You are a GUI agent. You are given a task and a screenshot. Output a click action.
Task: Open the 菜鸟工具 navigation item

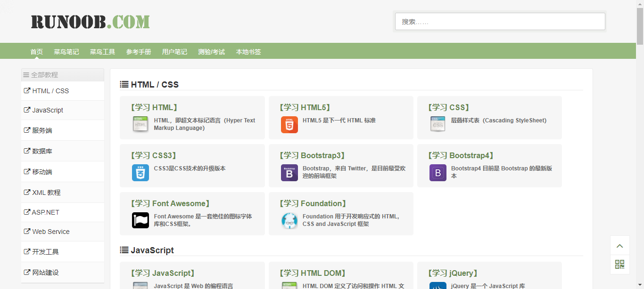pyautogui.click(x=103, y=52)
